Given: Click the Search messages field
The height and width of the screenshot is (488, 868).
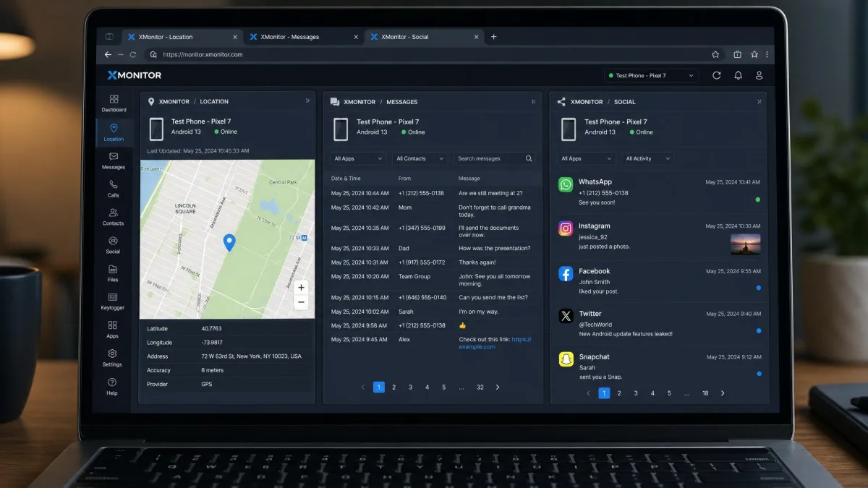Looking at the screenshot, I should tap(494, 158).
